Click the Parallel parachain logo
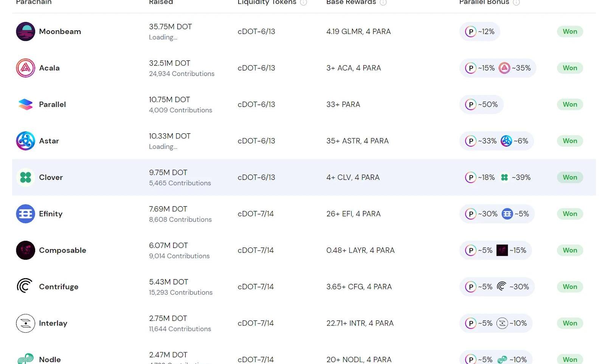The height and width of the screenshot is (364, 605). click(x=25, y=104)
